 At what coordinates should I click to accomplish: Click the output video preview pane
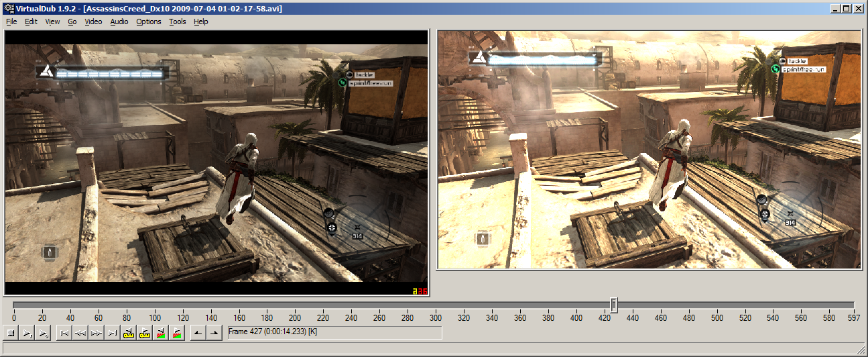tap(649, 150)
